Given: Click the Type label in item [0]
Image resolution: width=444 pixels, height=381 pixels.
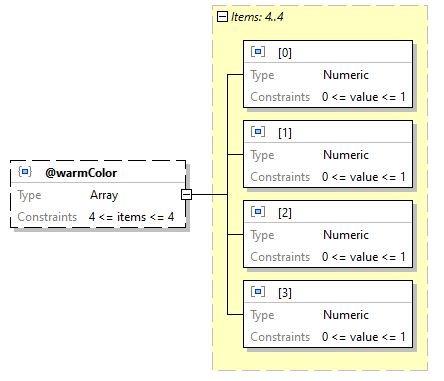Looking at the screenshot, I should [262, 75].
